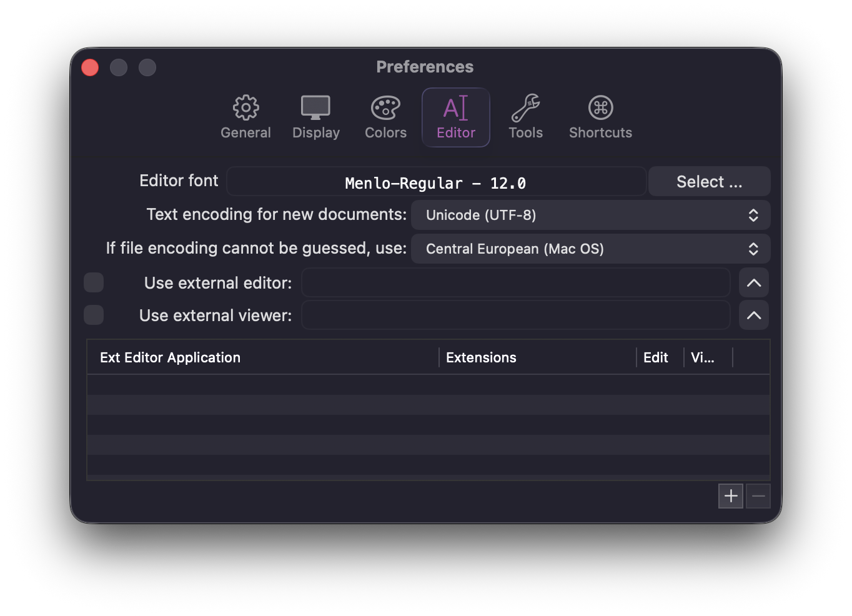Screen dimensions: 852x616
Task: Switch to the Display preferences icon
Action: tap(315, 117)
